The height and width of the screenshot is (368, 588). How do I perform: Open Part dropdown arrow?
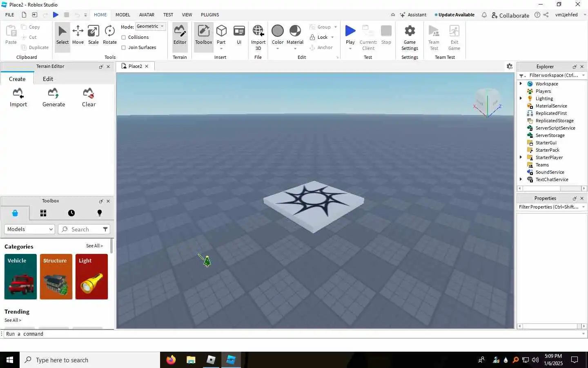tap(221, 49)
